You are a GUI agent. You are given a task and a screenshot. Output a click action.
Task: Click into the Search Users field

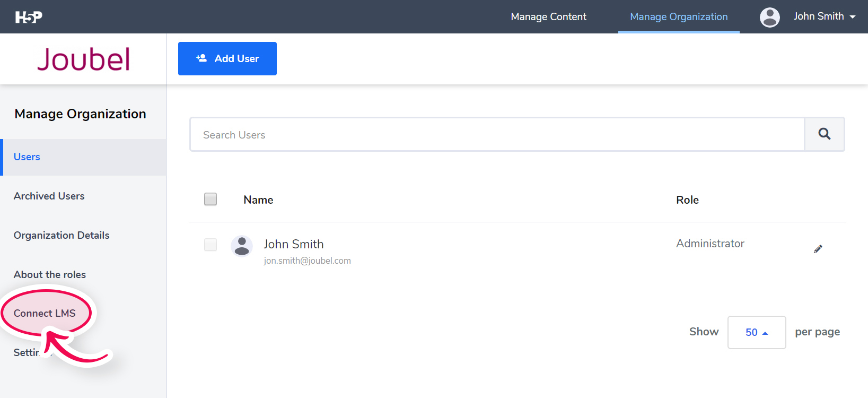[497, 135]
